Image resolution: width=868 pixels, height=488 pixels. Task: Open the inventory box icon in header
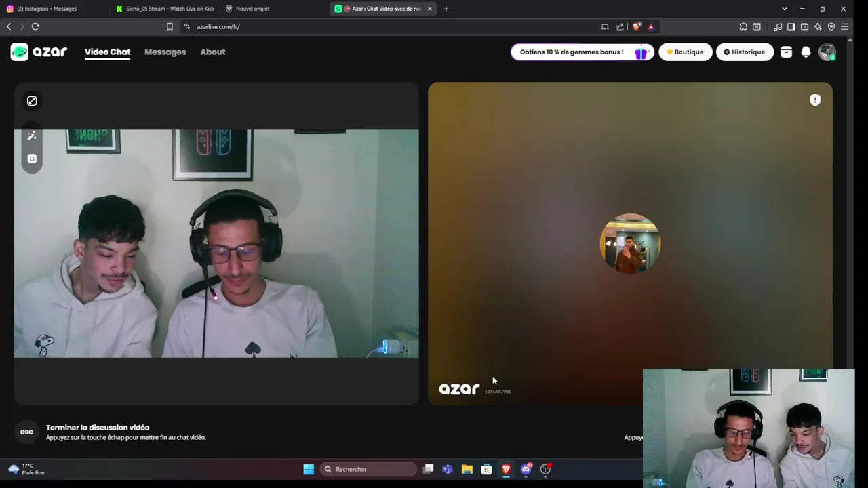[x=786, y=52]
